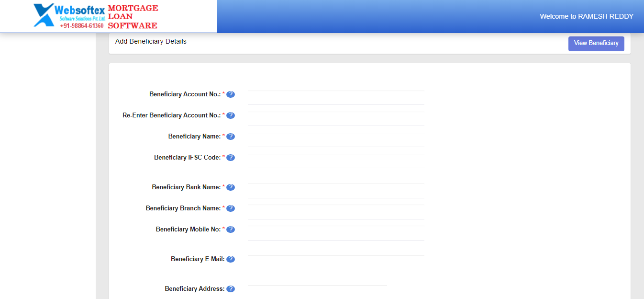Click help icon next to Beneficiary E-Mail
This screenshot has width=644, height=299.
click(231, 259)
